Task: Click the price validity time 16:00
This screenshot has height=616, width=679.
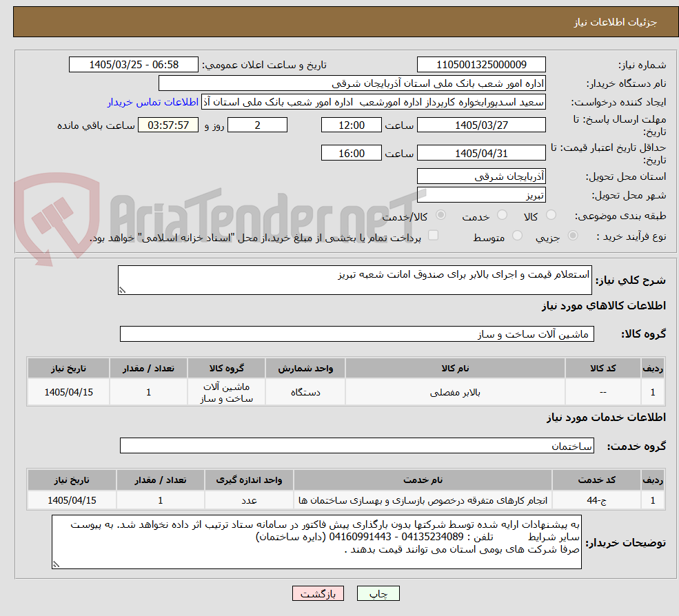Action: tap(351, 153)
